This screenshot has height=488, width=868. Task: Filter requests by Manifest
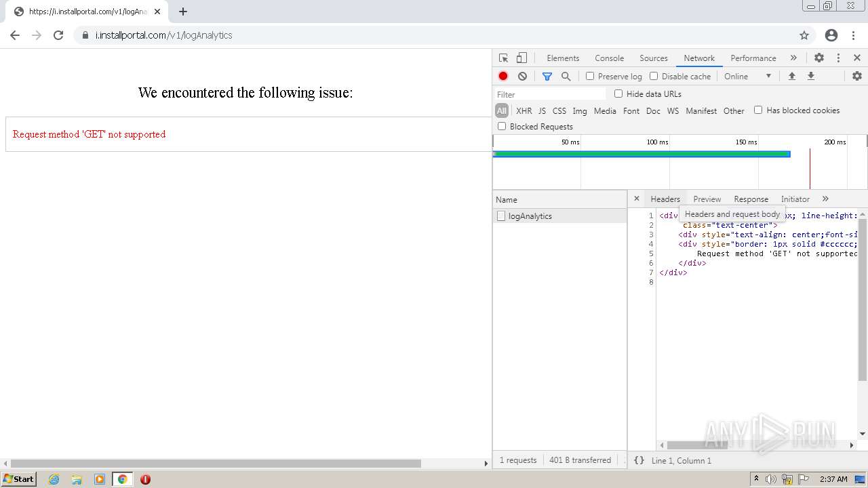point(701,110)
